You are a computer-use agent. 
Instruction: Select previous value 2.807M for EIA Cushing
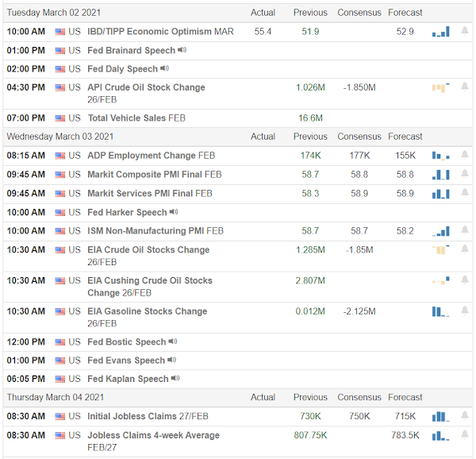click(310, 280)
